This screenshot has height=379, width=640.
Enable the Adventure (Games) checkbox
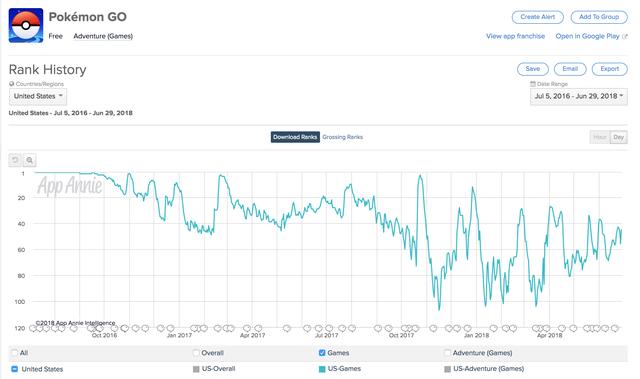click(447, 352)
